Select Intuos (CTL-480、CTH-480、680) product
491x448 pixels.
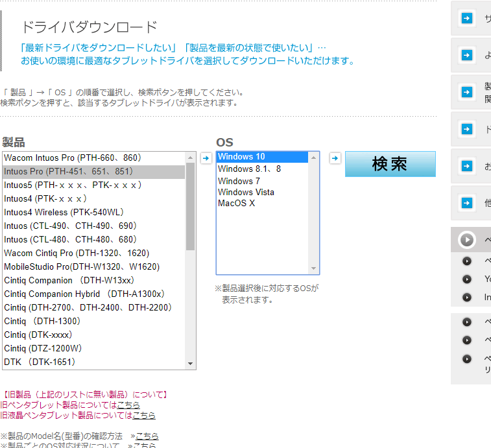[93, 239]
